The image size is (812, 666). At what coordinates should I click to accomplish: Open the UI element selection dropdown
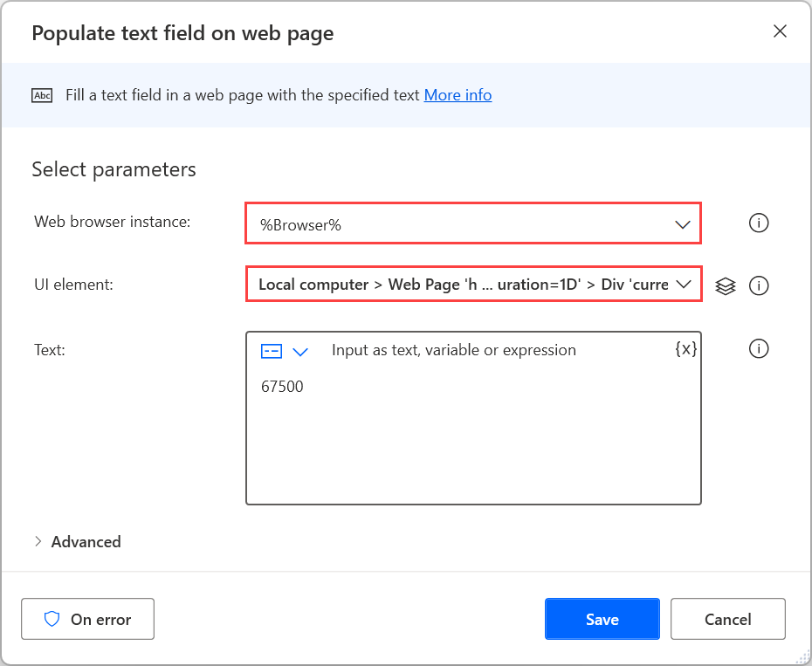click(x=686, y=285)
